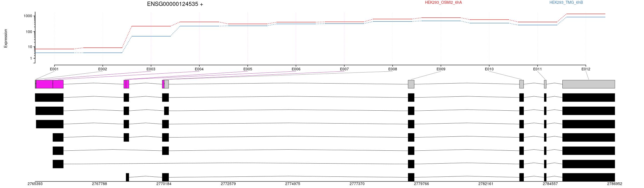Click exon label E006
The width and height of the screenshot is (644, 188).
point(296,69)
